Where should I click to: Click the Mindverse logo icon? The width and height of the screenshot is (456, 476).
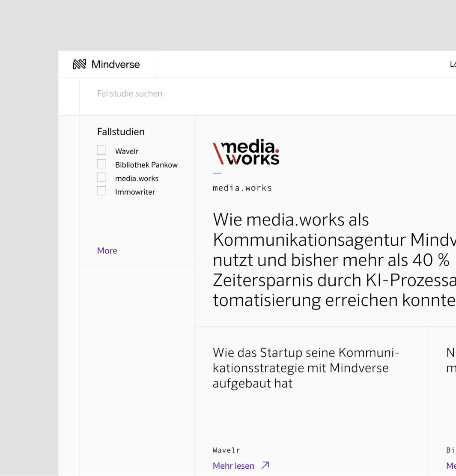click(x=80, y=64)
